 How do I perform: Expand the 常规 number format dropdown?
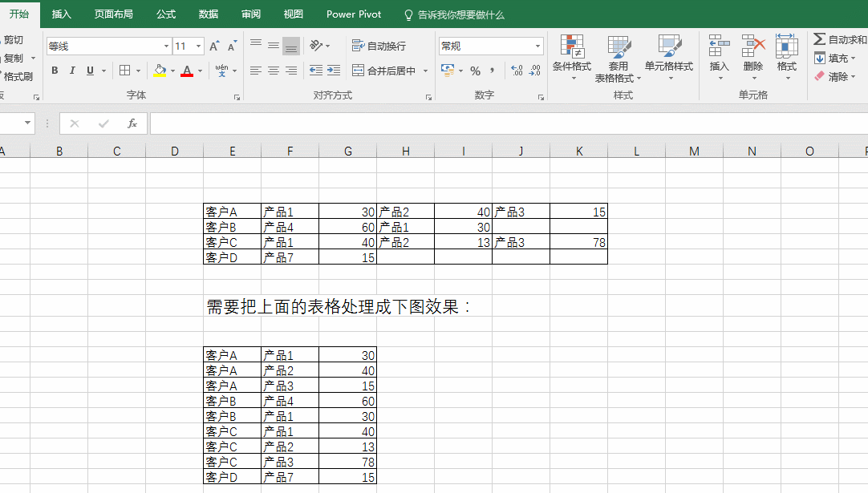(x=537, y=46)
